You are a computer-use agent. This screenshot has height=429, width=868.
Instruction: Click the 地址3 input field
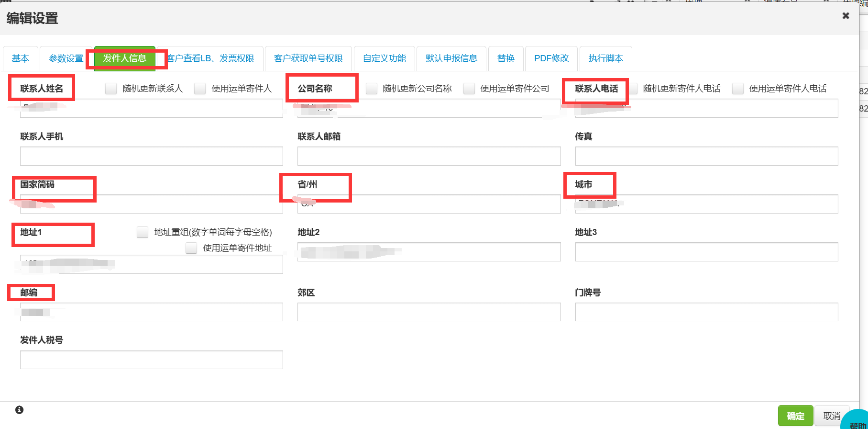coord(706,252)
